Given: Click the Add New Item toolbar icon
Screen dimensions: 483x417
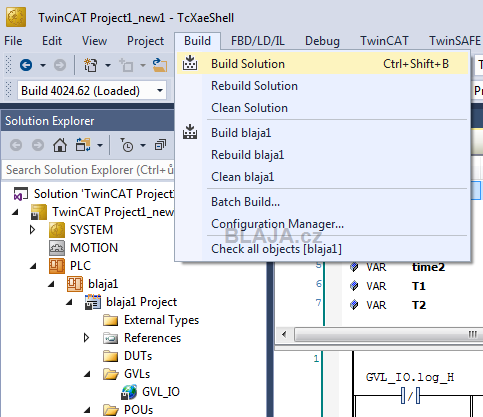Looking at the screenshot, I should click(127, 65).
